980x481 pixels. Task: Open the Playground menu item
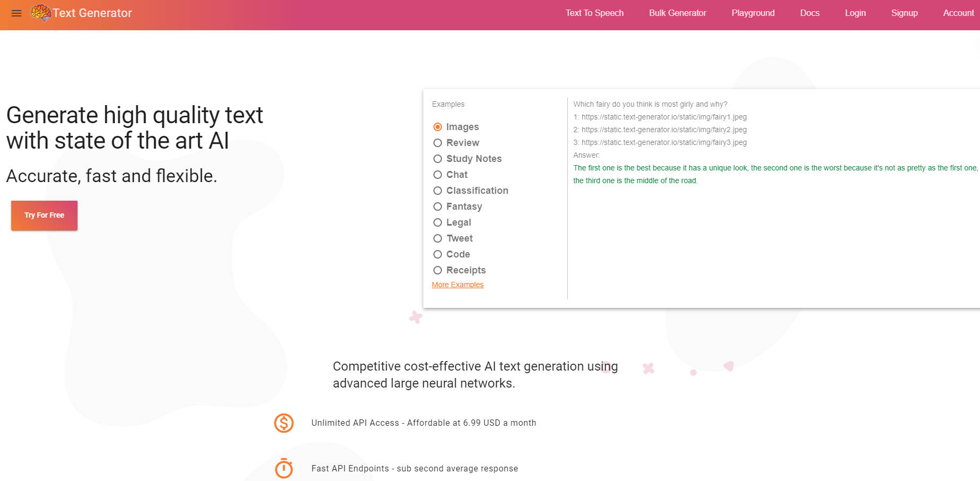click(753, 13)
